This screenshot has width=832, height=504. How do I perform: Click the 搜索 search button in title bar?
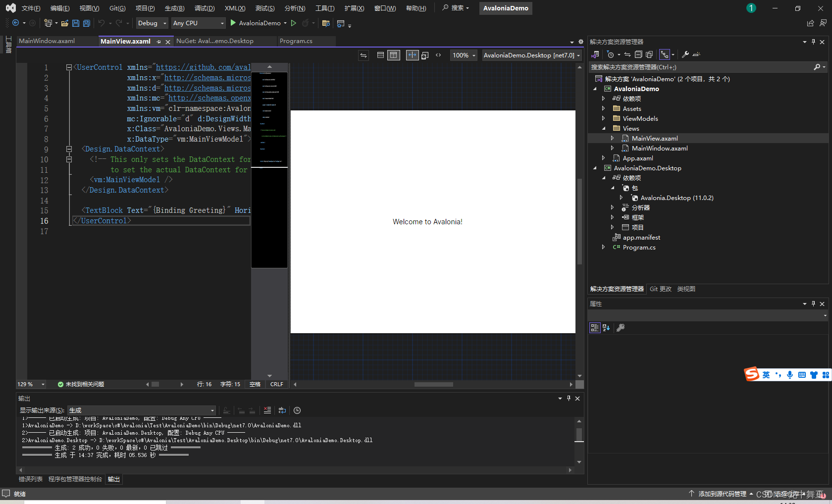pyautogui.click(x=455, y=8)
